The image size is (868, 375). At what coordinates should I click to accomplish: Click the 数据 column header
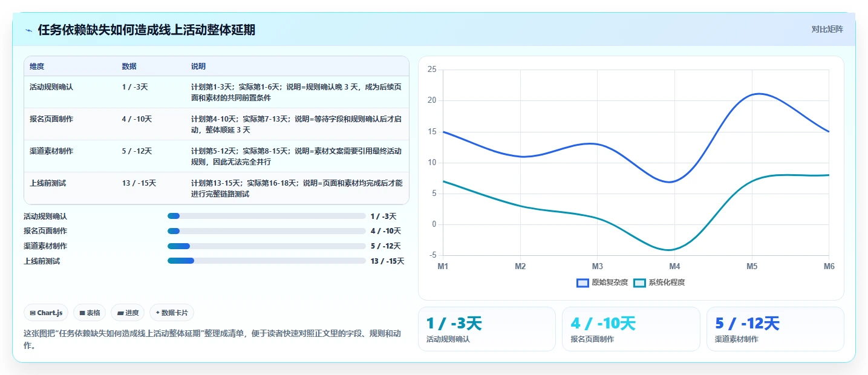click(x=129, y=66)
